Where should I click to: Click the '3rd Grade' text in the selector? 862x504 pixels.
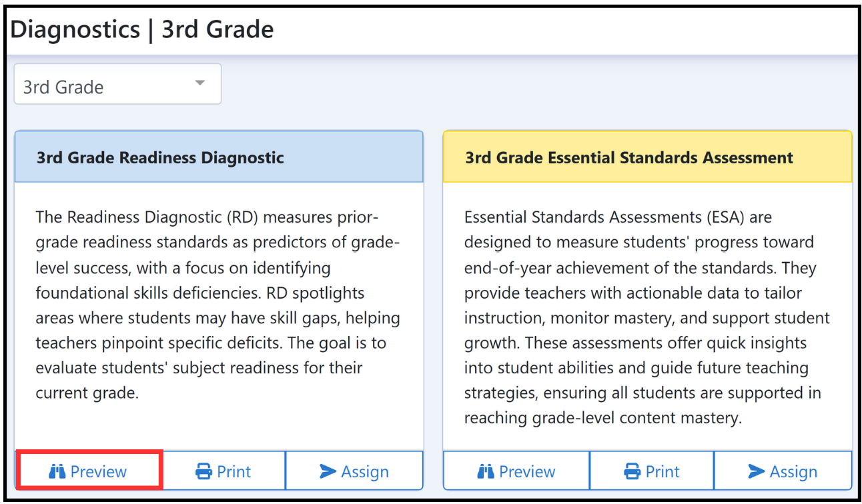click(x=63, y=87)
